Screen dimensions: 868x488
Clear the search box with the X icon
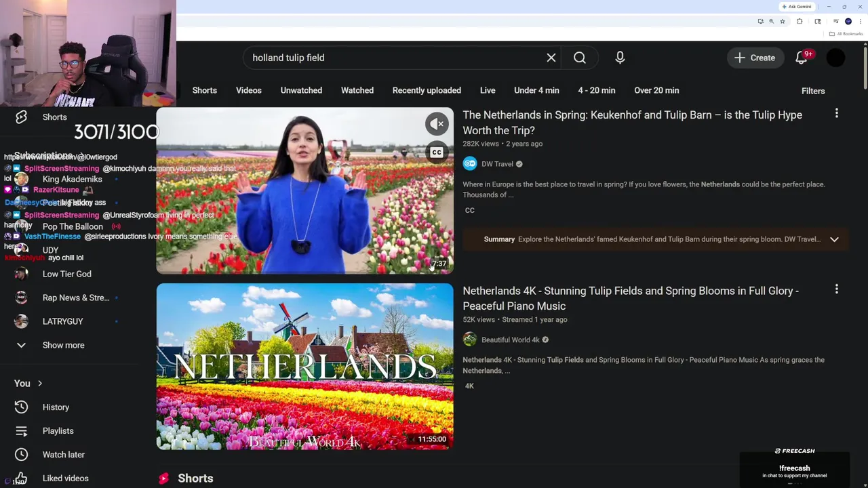click(551, 58)
